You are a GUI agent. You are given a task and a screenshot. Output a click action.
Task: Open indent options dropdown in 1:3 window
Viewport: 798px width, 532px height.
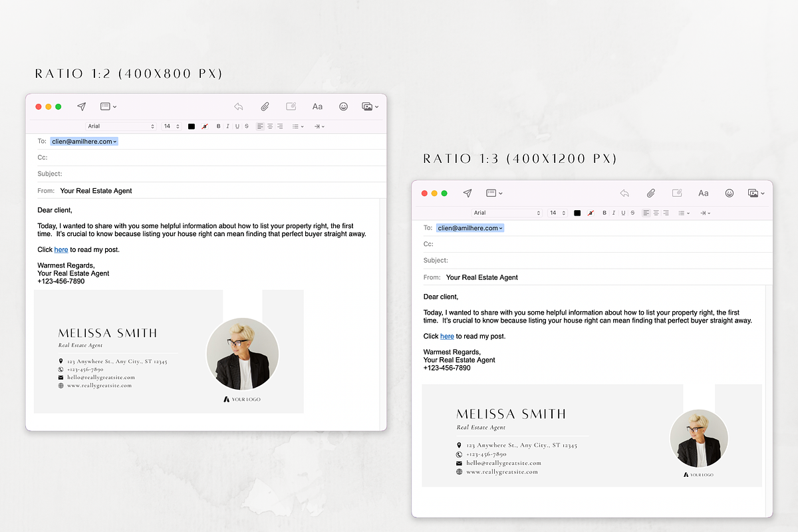click(x=705, y=213)
